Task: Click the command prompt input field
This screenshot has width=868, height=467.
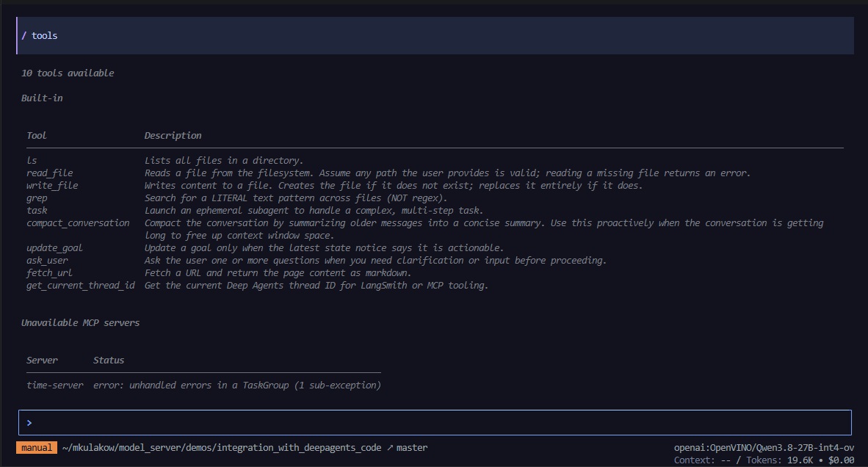Action: coord(435,423)
